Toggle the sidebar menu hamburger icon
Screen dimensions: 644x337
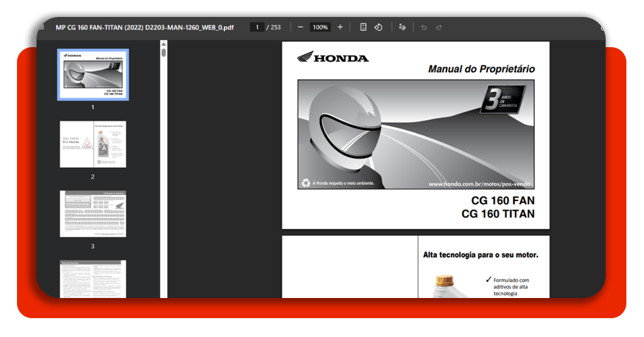pyautogui.click(x=42, y=27)
